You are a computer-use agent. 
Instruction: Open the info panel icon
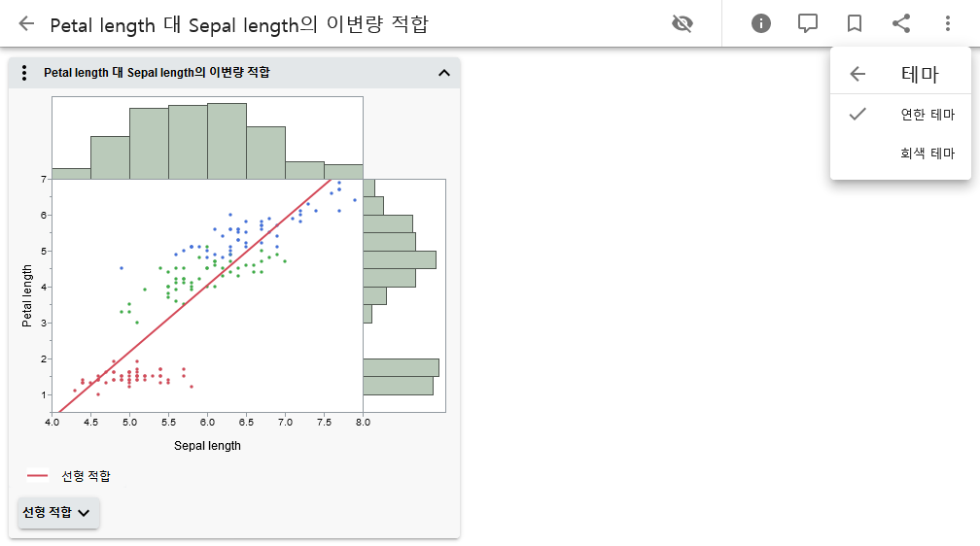761,23
